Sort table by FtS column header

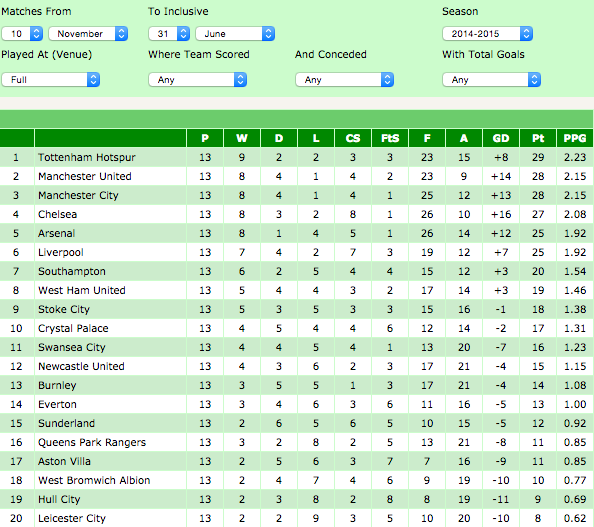tap(390, 138)
